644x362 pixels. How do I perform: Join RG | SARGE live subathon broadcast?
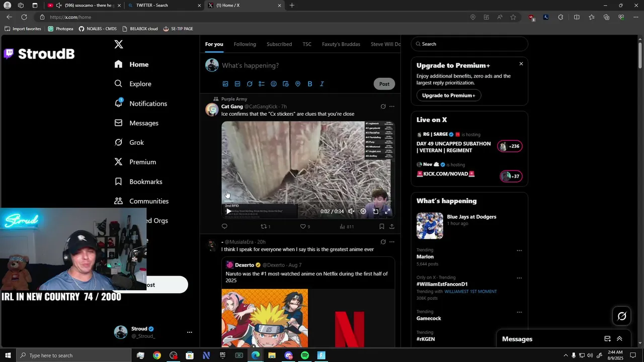click(469, 143)
